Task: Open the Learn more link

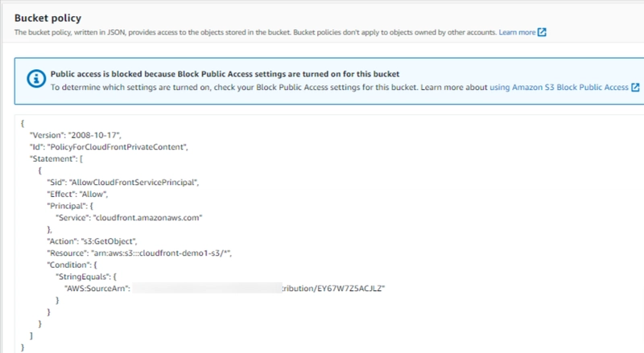Action: click(x=517, y=32)
